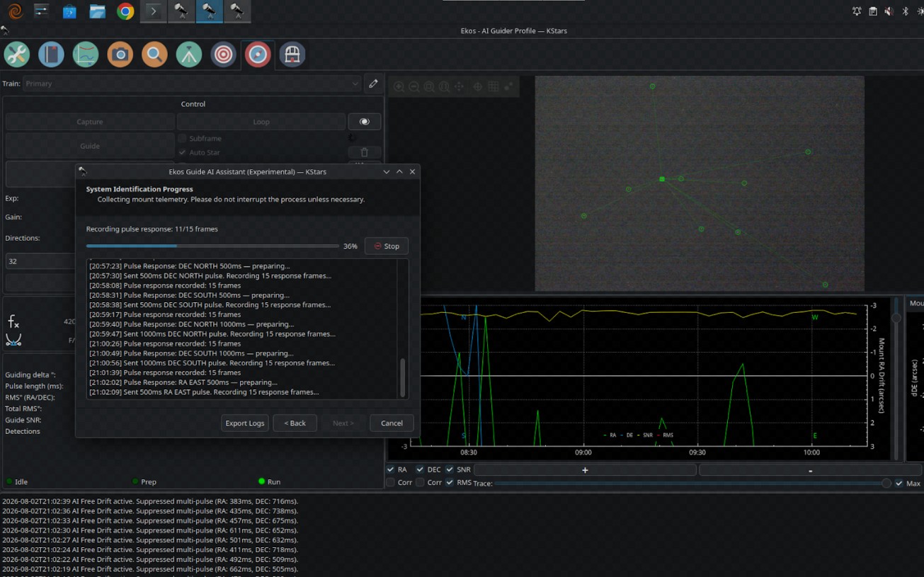The width and height of the screenshot is (924, 577).
Task: Click the dark guide eye icon button
Action: [364, 122]
